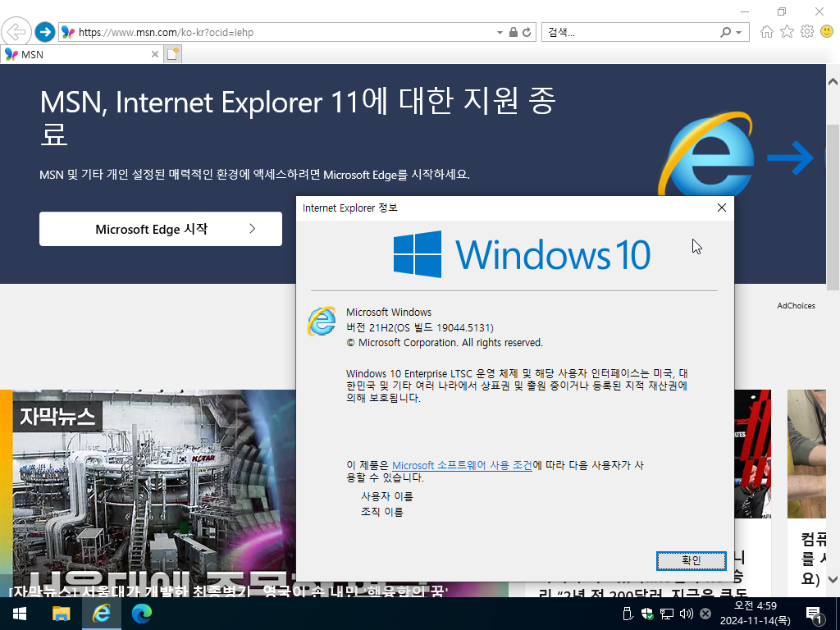Close the MSN tab
The height and width of the screenshot is (630, 840).
point(155,54)
